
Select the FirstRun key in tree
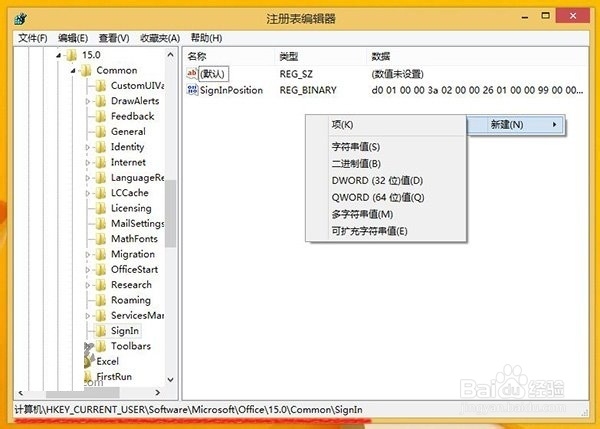(x=114, y=377)
